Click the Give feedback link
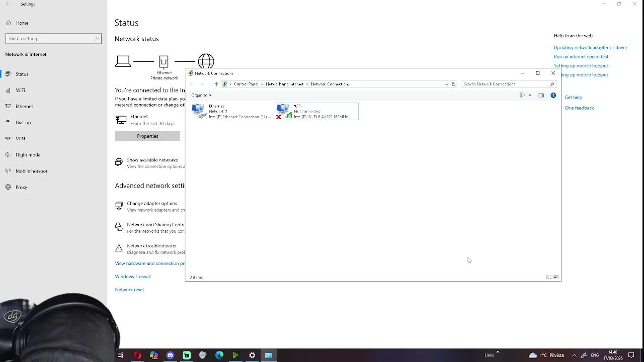Screen dimensions: 644x362 click(x=579, y=108)
